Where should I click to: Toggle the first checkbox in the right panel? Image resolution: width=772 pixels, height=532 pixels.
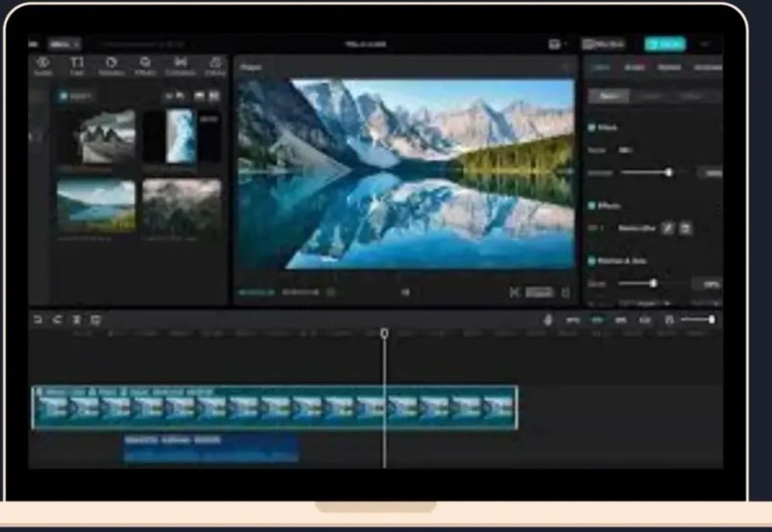[x=592, y=126]
